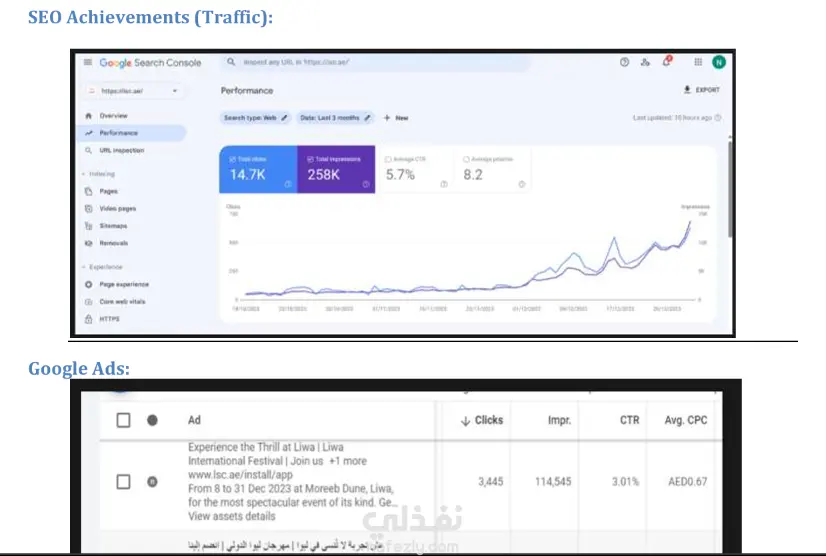Check the Liwa International Festival ad row
Image resolution: width=826 pixels, height=556 pixels.
click(123, 481)
